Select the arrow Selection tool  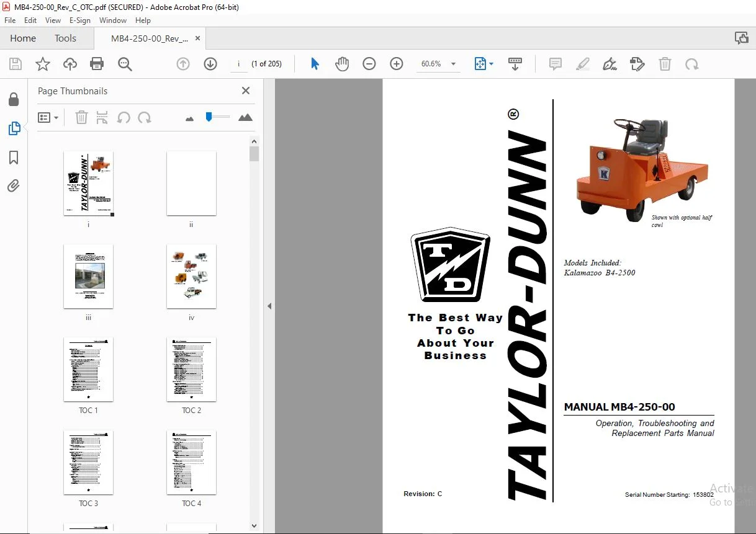[x=315, y=64]
